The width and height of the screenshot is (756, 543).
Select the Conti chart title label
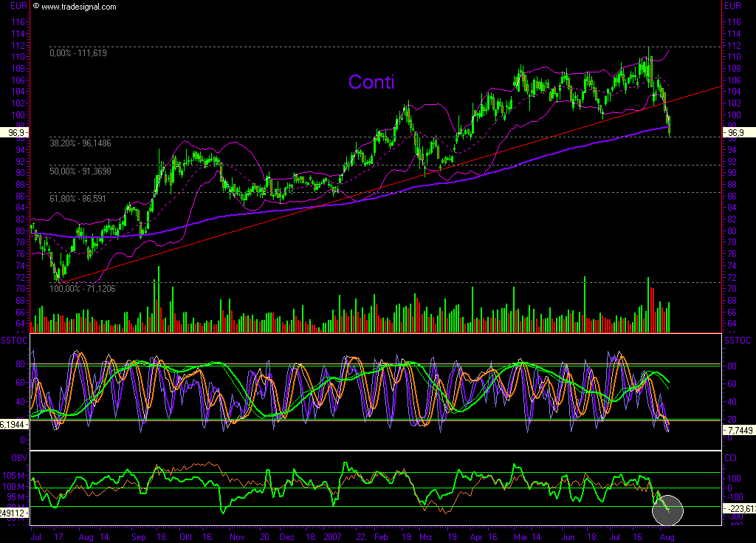(371, 83)
